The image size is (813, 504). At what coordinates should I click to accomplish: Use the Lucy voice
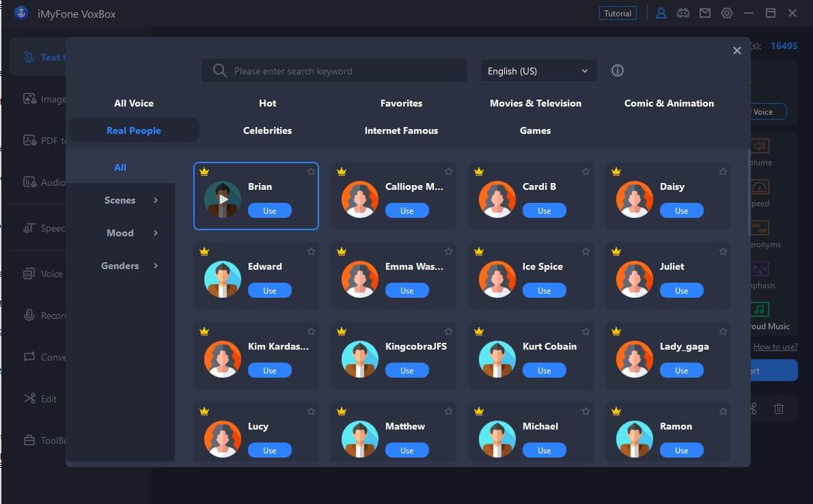pos(270,450)
